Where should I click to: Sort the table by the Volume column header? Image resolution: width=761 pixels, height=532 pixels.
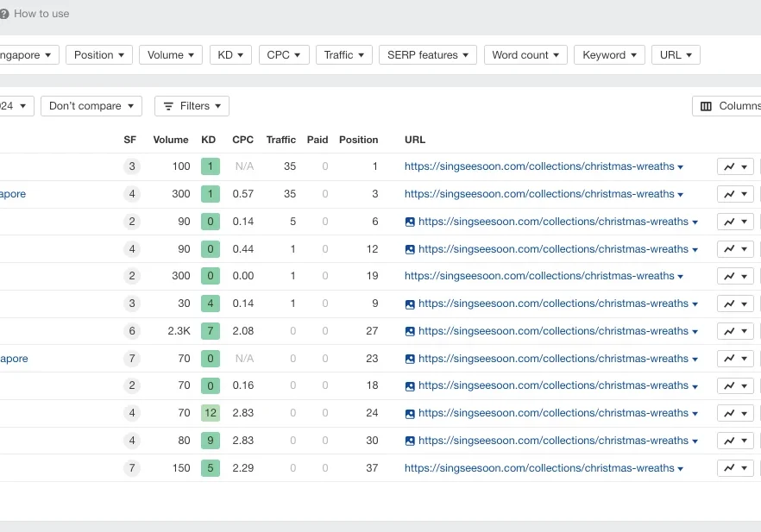171,140
